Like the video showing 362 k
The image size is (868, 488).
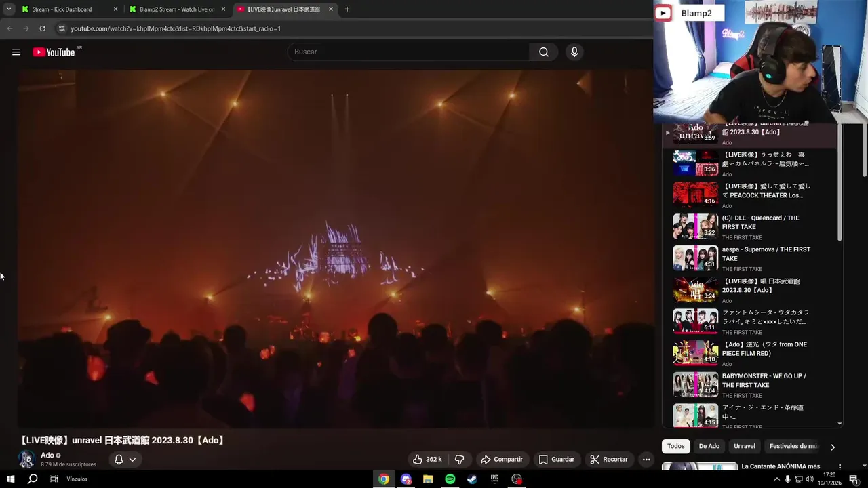pyautogui.click(x=427, y=460)
